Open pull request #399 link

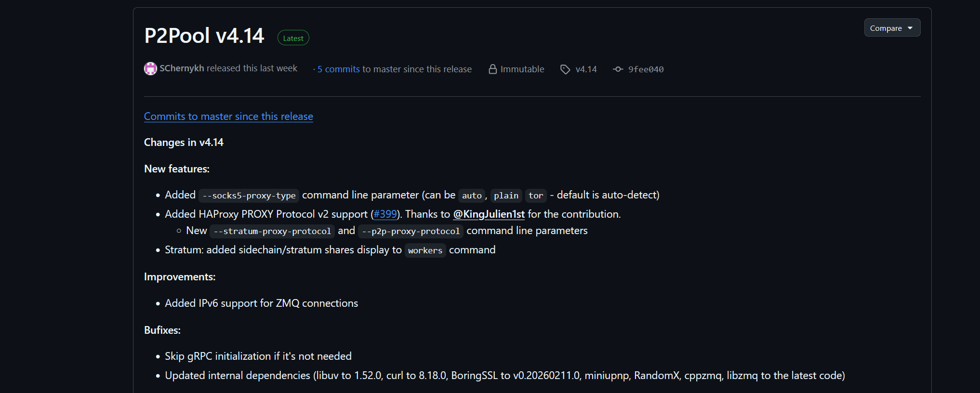pyautogui.click(x=385, y=214)
